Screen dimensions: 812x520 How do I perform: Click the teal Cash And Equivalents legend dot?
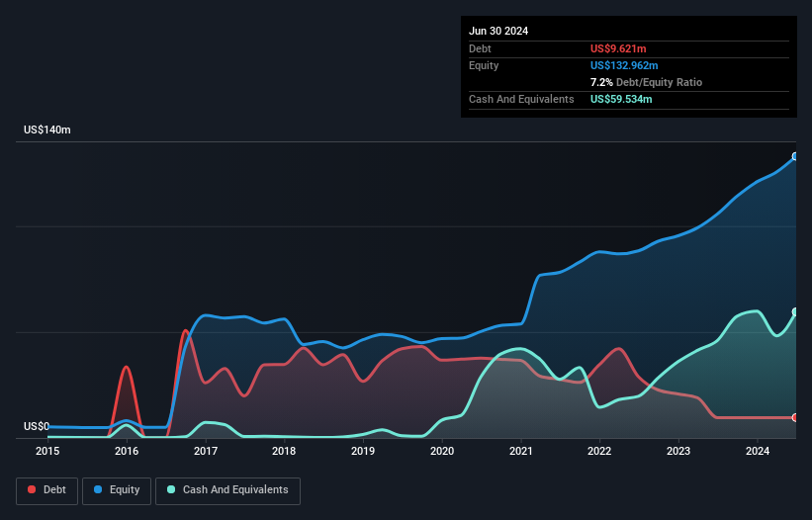pyautogui.click(x=171, y=489)
